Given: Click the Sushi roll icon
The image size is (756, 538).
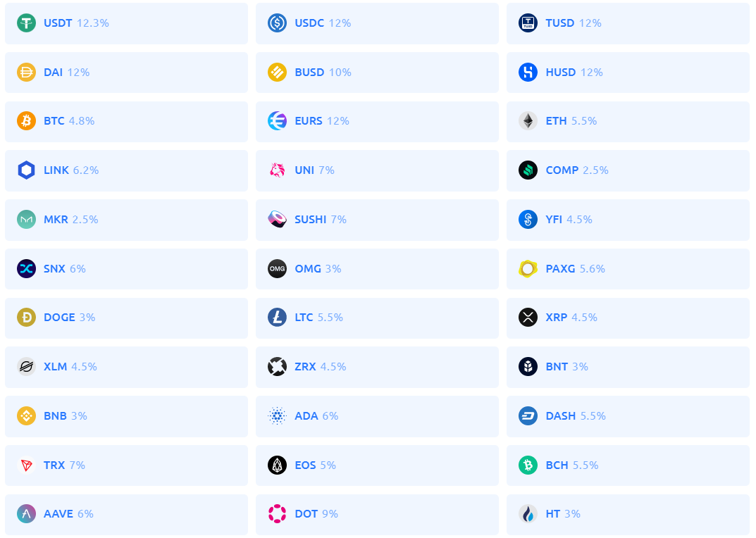Looking at the screenshot, I should tap(277, 219).
